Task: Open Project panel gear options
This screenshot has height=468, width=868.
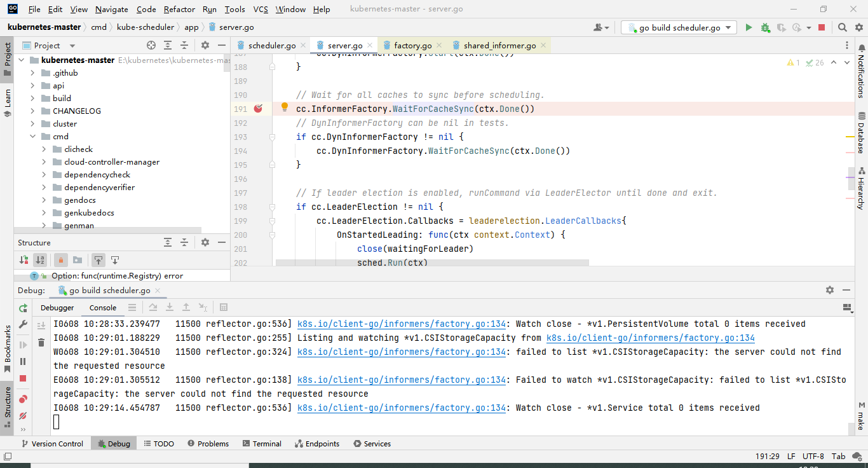Action: click(x=205, y=45)
